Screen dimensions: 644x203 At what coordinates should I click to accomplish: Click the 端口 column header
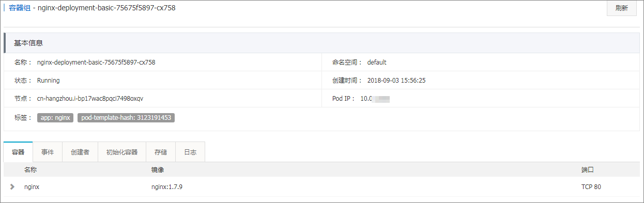[588, 169]
